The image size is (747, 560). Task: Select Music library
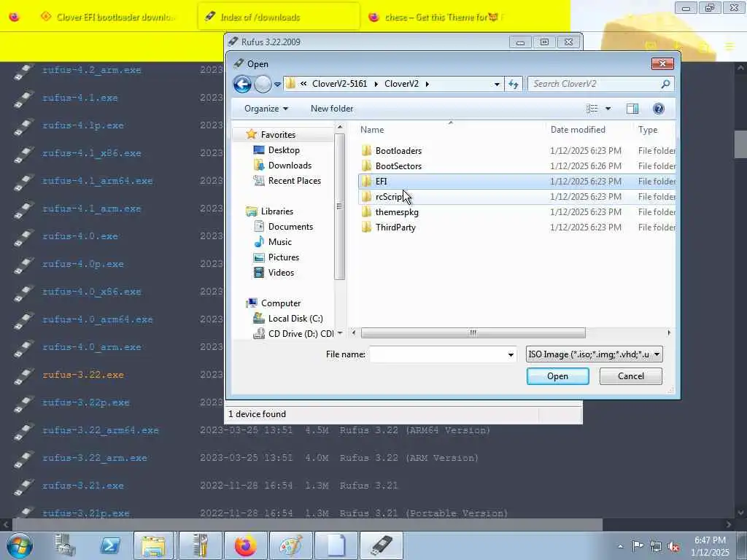pyautogui.click(x=279, y=242)
